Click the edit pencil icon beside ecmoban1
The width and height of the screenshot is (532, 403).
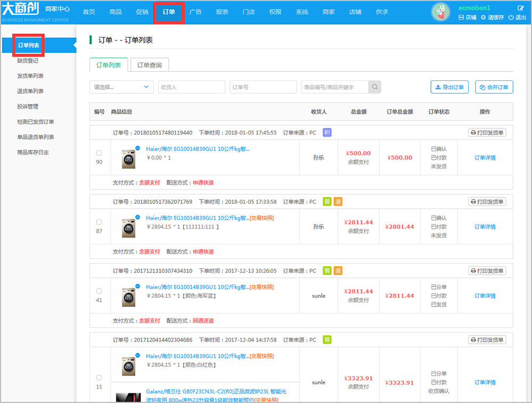(520, 8)
